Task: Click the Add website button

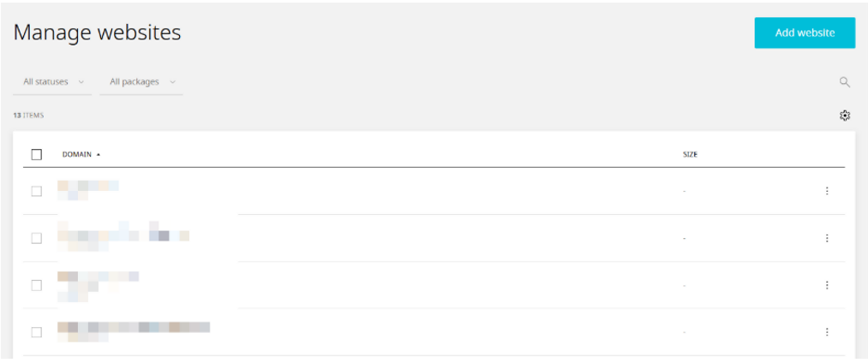Action: [805, 33]
